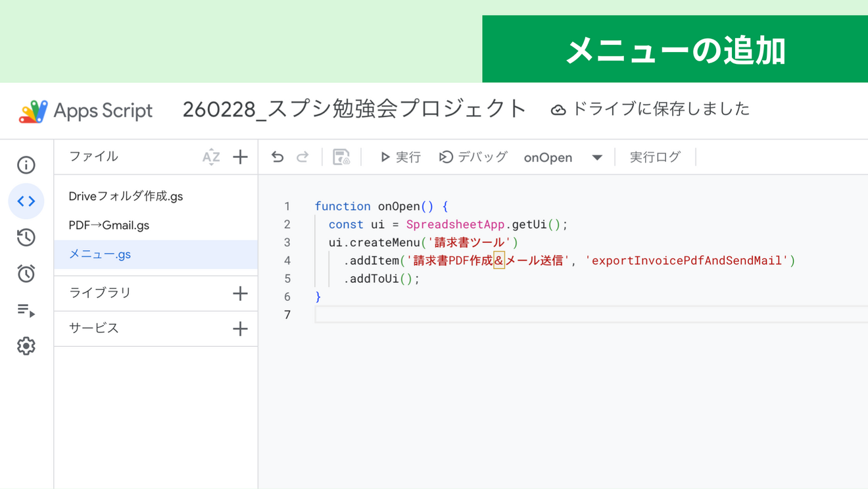Viewport: 868px width, 489px height.
Task: Open the Triggers alarm clock icon
Action: tap(26, 273)
